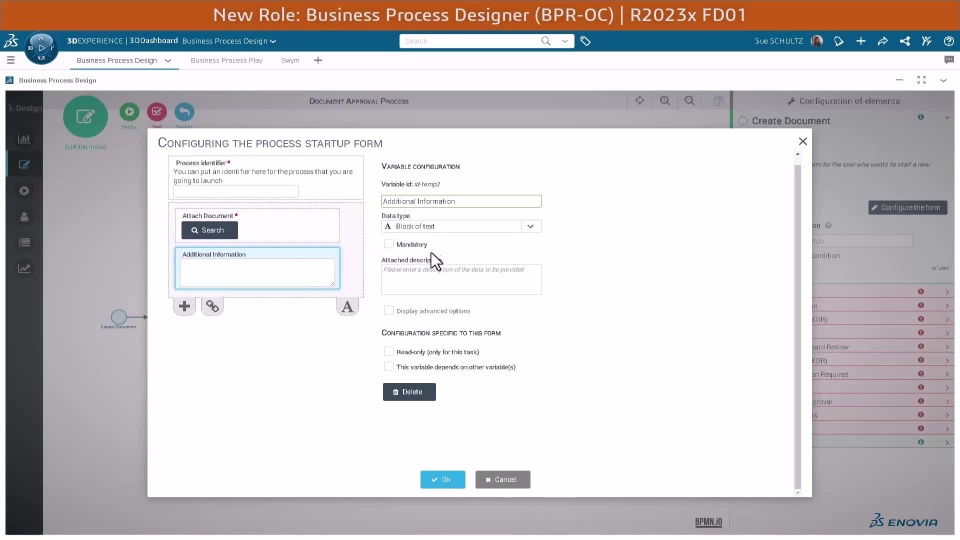
Task: Switch to Business Process Design tab
Action: (117, 60)
